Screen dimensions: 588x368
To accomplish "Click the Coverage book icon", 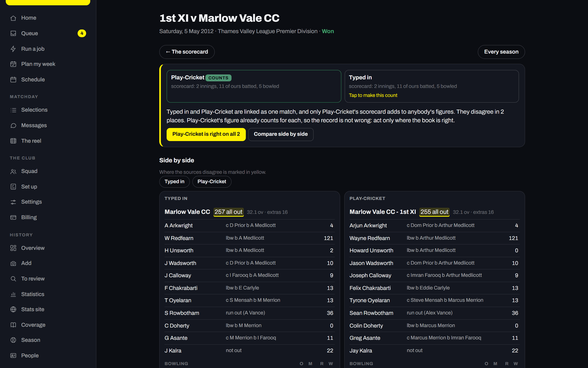I will tap(13, 325).
